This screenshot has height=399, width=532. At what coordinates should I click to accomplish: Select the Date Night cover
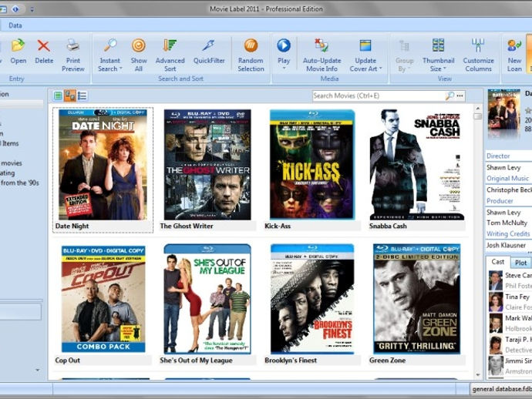click(103, 164)
